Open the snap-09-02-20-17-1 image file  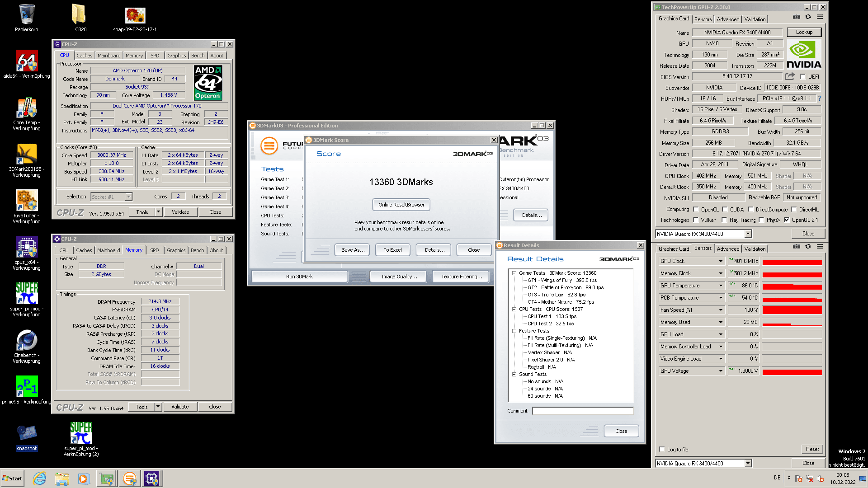[135, 18]
